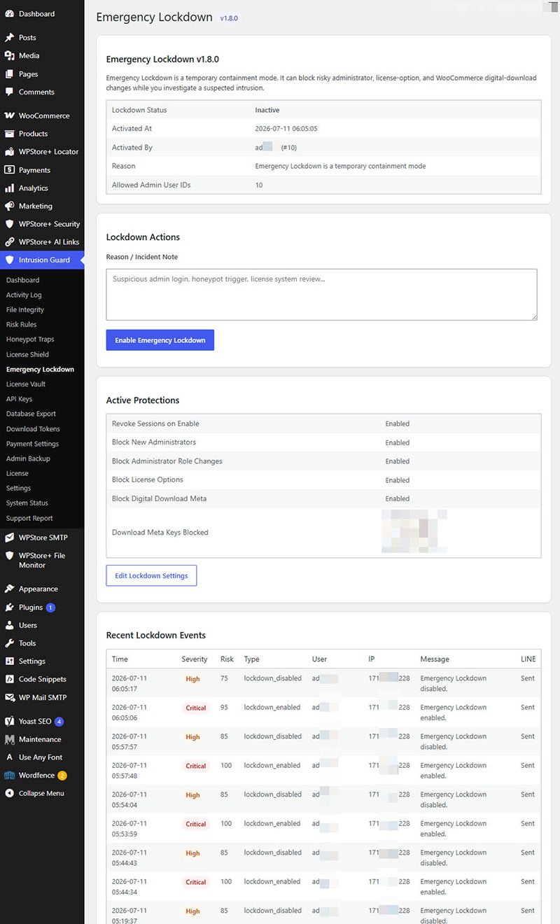Click the Critical badge at 06:05:06
This screenshot has width=560, height=924.
(x=196, y=708)
